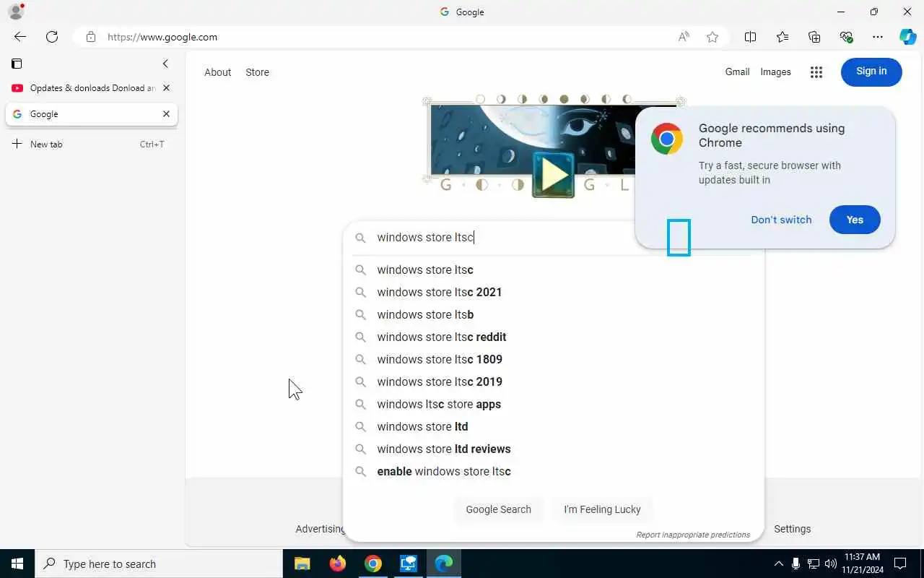Open the Images link
This screenshot has width=924, height=578.
tap(775, 72)
